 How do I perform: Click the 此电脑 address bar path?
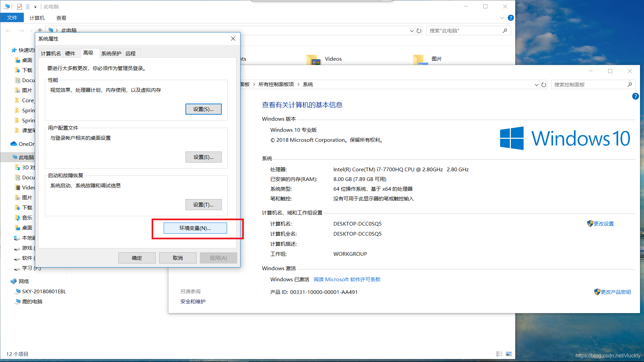pos(69,31)
